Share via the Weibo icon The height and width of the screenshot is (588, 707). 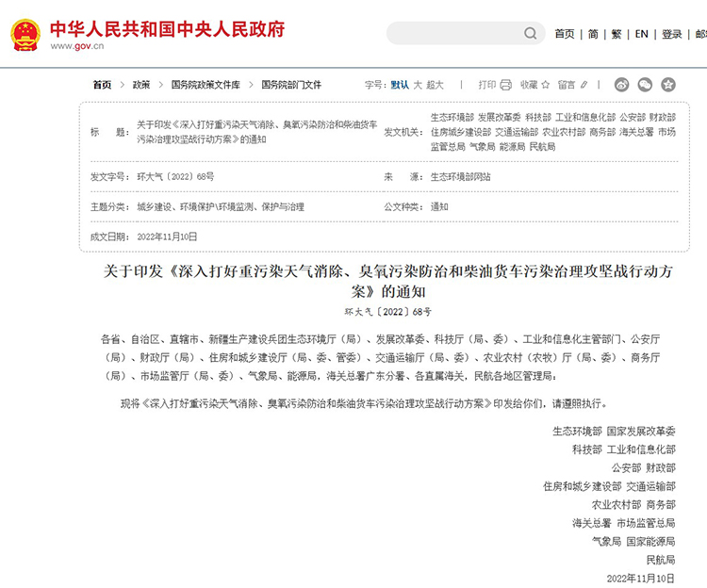pyautogui.click(x=621, y=85)
